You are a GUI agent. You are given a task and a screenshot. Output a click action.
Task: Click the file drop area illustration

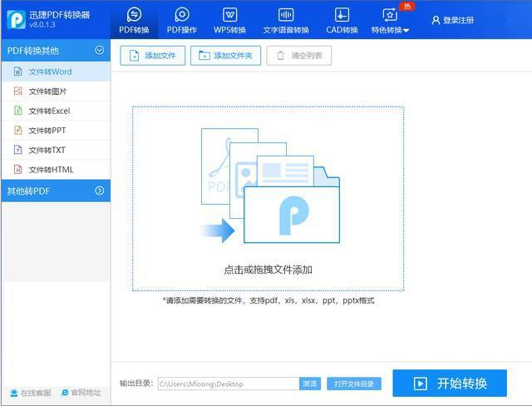click(270, 186)
